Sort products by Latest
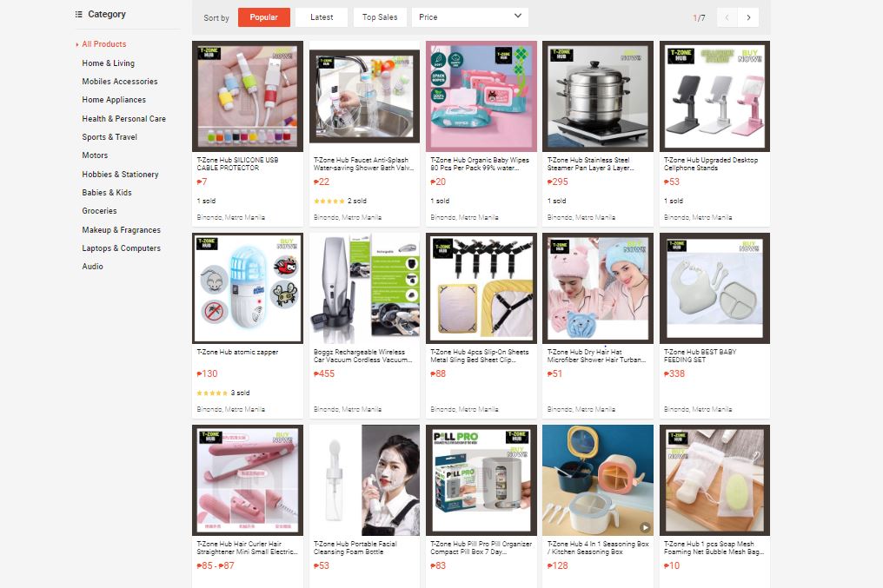The width and height of the screenshot is (883, 588). coord(322,17)
